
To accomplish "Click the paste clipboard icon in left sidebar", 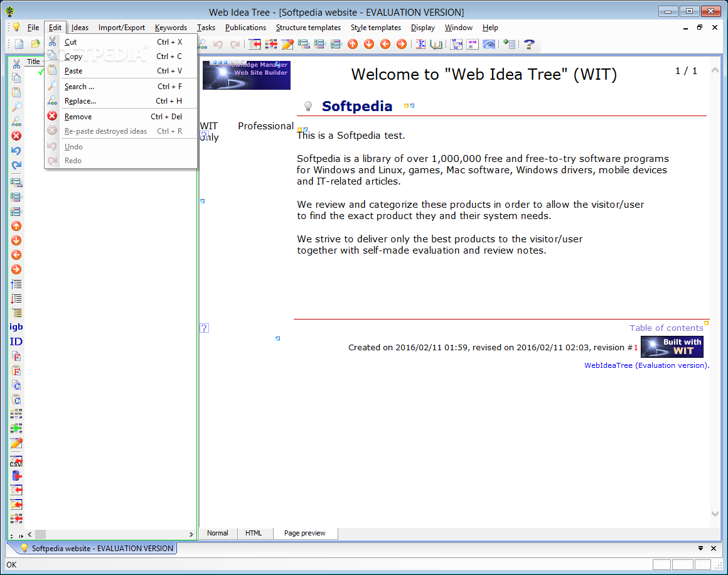I will point(16,92).
